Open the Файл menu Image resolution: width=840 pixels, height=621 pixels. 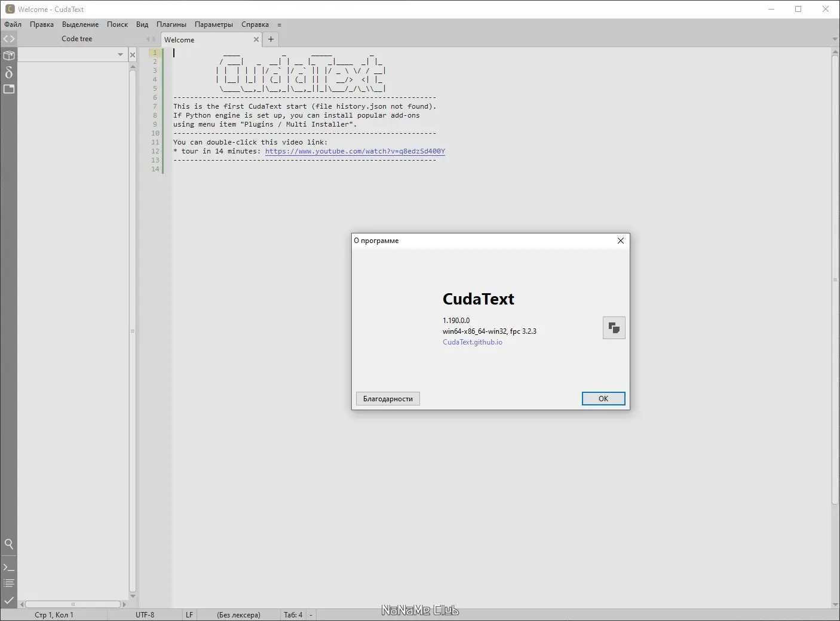pyautogui.click(x=13, y=24)
